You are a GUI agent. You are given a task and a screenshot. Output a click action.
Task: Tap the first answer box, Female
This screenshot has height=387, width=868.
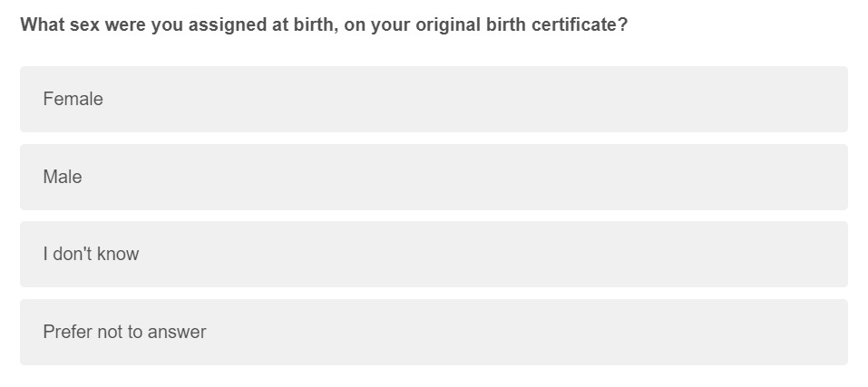(x=434, y=99)
